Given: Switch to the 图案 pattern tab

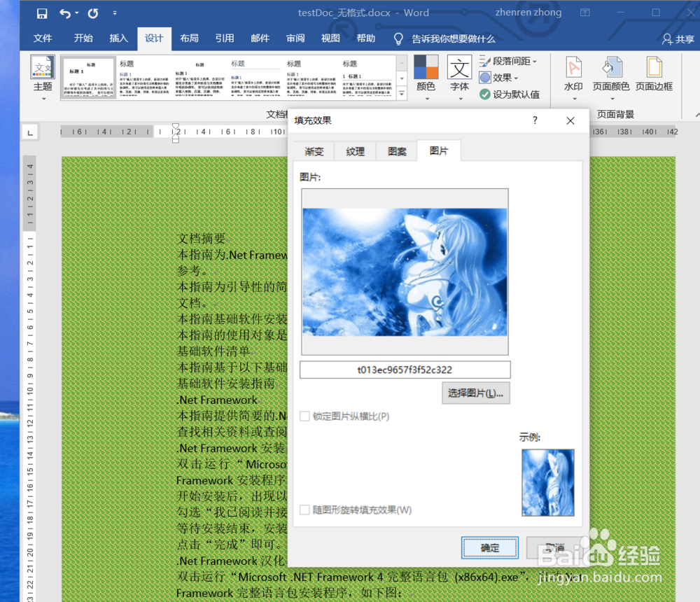Looking at the screenshot, I should pos(397,151).
